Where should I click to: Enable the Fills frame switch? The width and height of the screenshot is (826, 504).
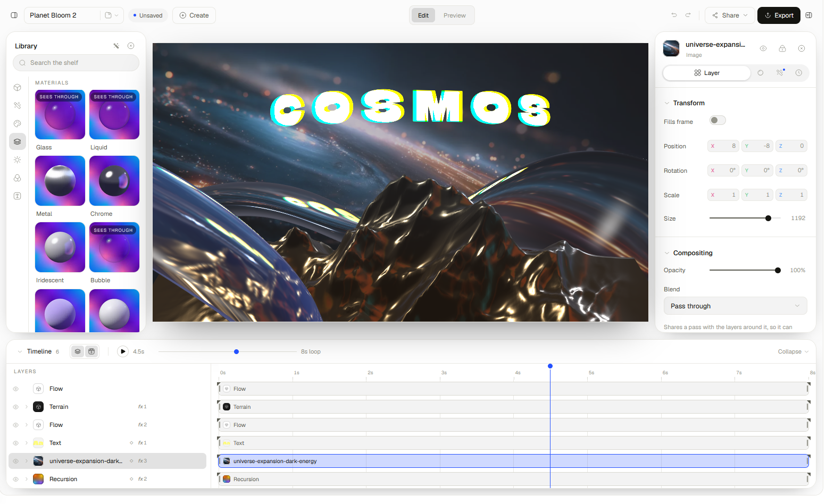pyautogui.click(x=717, y=121)
